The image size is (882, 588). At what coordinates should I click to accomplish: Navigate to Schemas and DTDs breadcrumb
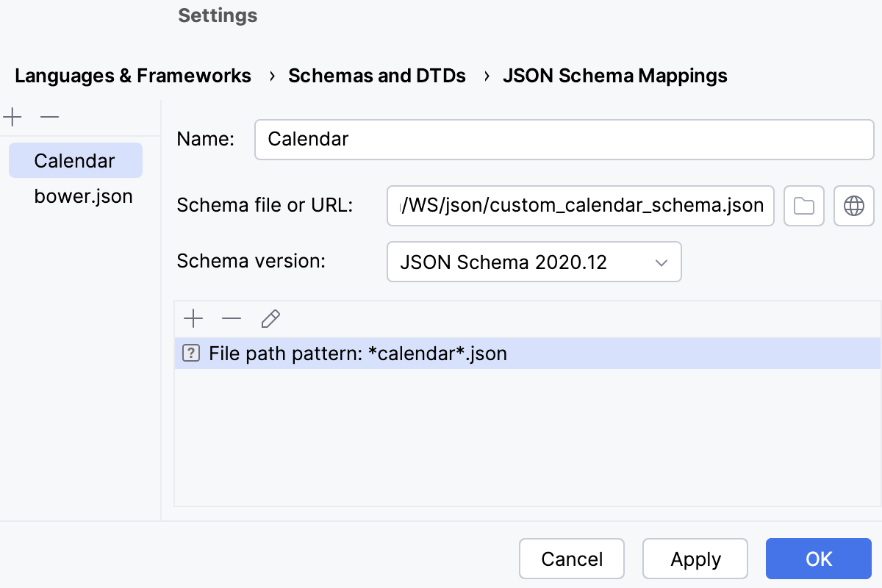pyautogui.click(x=377, y=75)
